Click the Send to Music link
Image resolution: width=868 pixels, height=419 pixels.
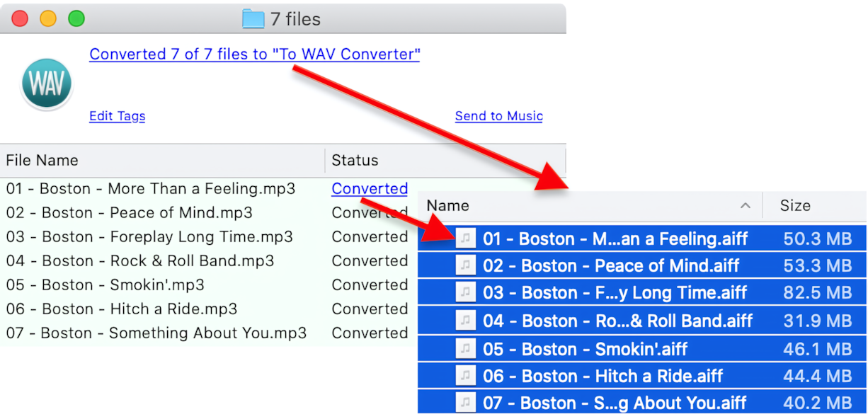coord(498,116)
